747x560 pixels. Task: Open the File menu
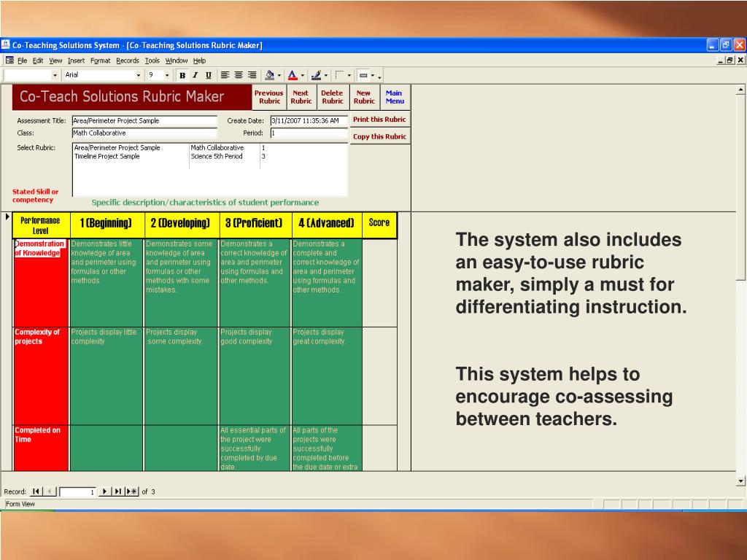click(23, 61)
